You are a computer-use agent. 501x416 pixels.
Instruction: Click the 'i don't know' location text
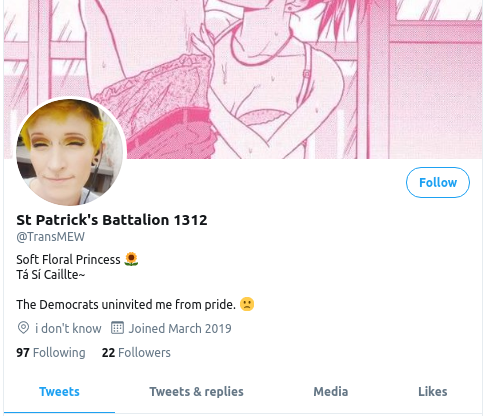(68, 329)
